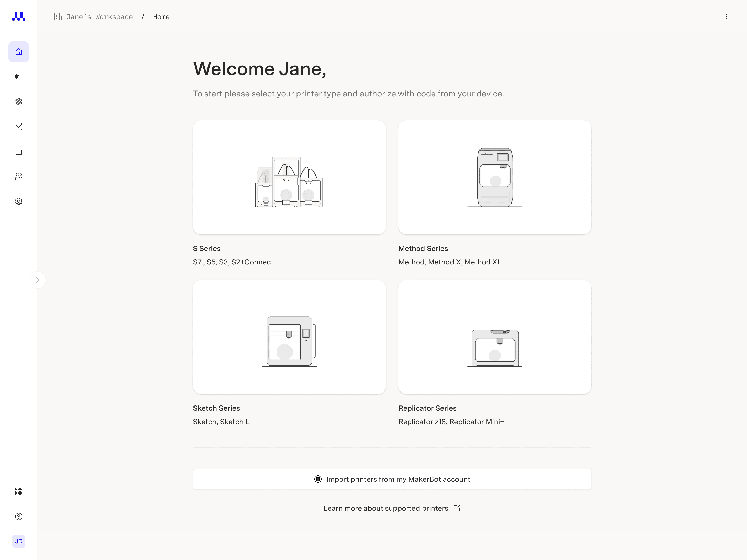
Task: Open the team members icon
Action: click(x=19, y=176)
